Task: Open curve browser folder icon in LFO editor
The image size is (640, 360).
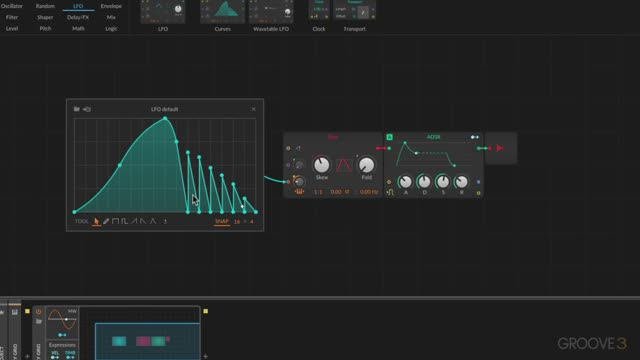Action: pos(77,109)
